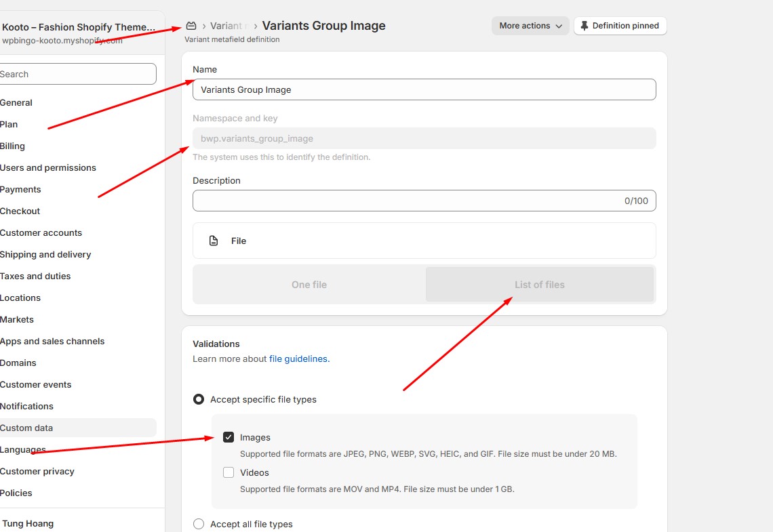
Task: Click the truncated Variant breadcrumb link
Action: click(x=226, y=26)
